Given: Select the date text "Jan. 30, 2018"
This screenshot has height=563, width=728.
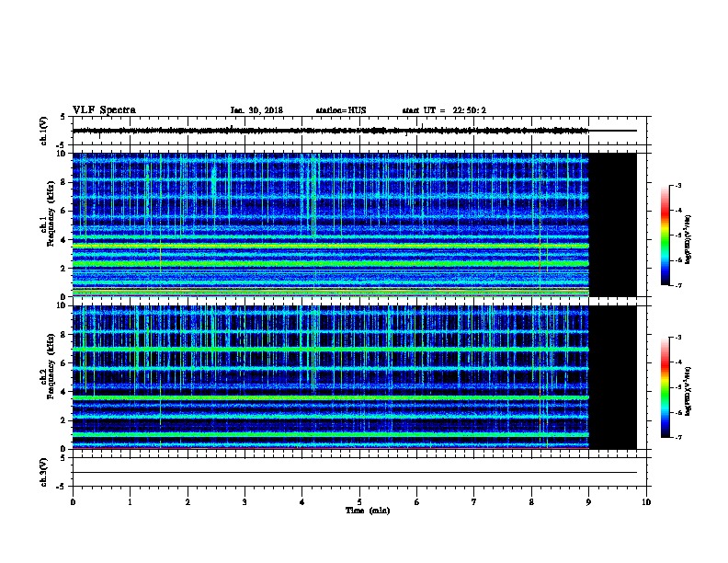Looking at the screenshot, I should 256,110.
